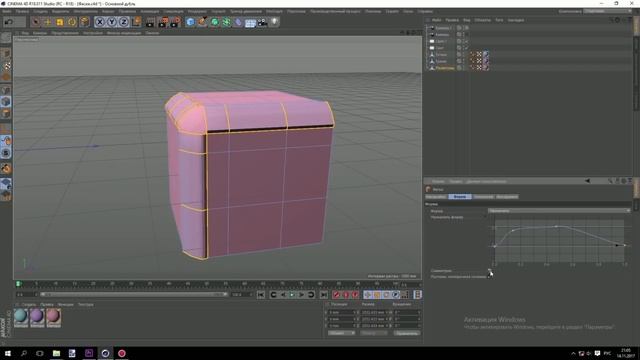Open the File menu in main menu bar
This screenshot has width=640, height=360.
pyautogui.click(x=7, y=11)
